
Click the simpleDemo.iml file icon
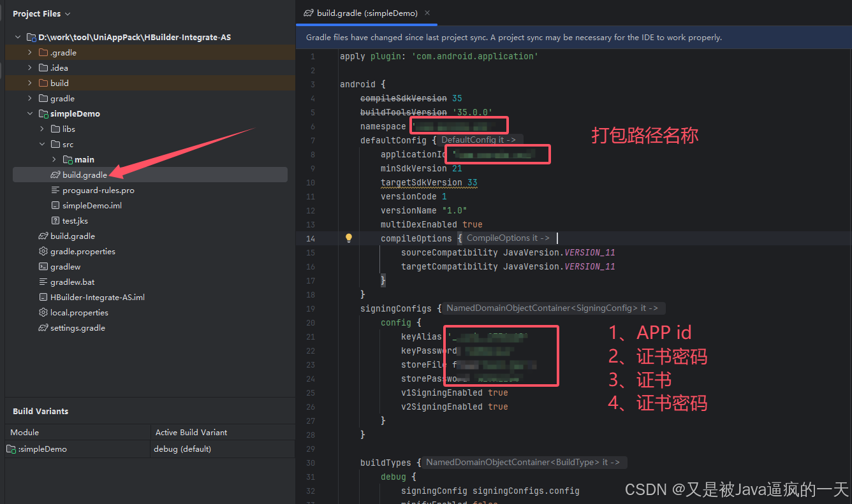[55, 205]
